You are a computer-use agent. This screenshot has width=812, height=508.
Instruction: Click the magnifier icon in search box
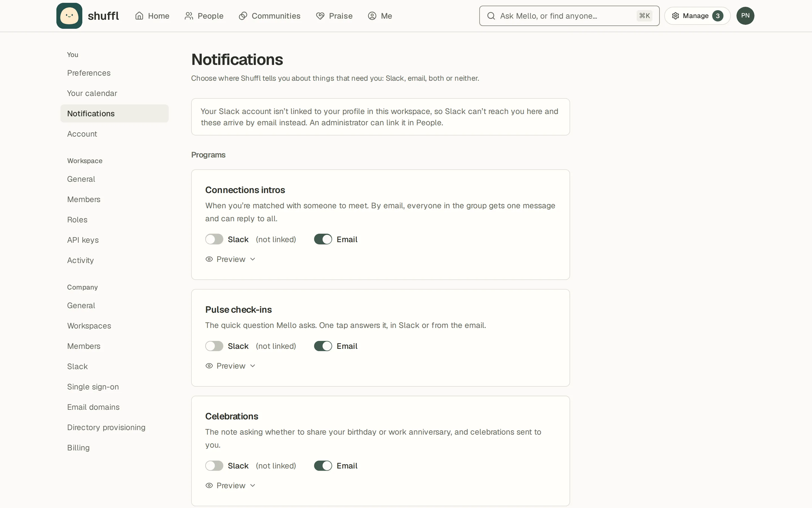[x=491, y=16]
